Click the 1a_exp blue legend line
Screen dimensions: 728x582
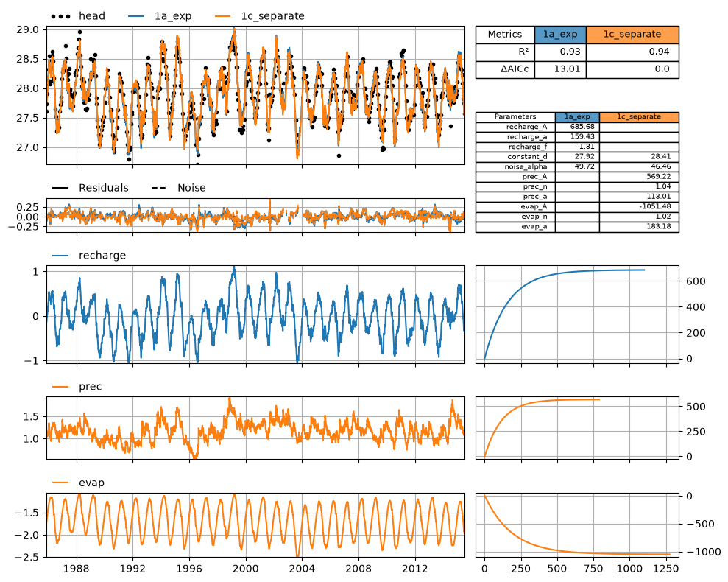136,16
